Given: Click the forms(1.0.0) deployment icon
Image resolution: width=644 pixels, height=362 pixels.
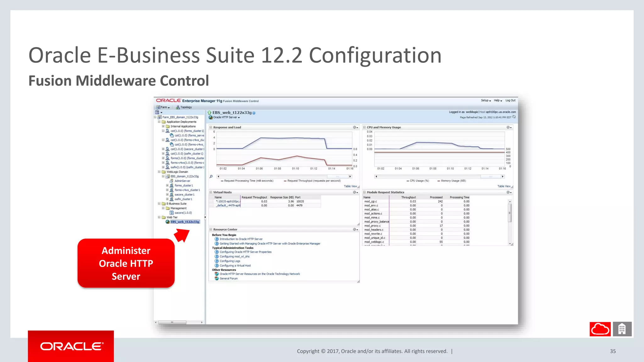Looking at the screenshot, I should tap(168, 158).
